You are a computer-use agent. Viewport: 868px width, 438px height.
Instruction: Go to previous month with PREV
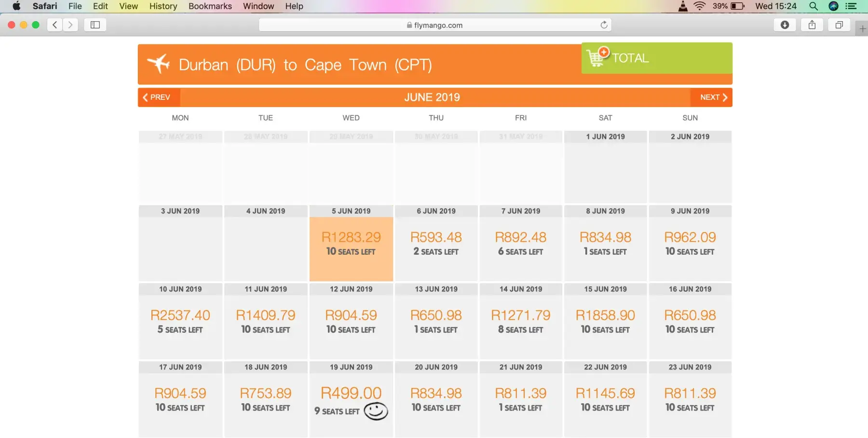click(157, 97)
